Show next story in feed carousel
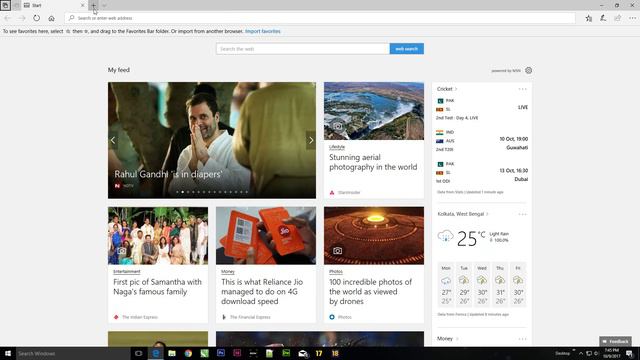The image size is (640, 360). coord(311,140)
